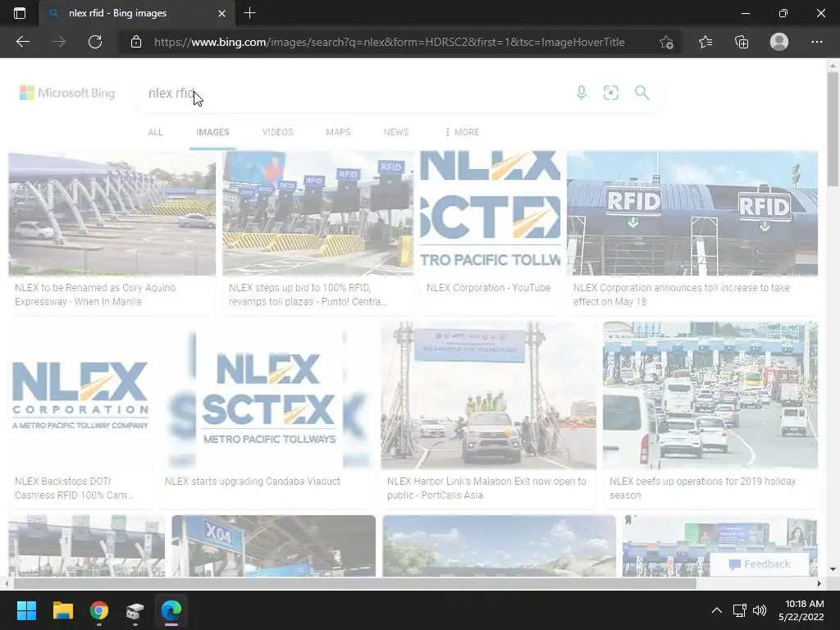840x630 pixels.
Task: Open the browser profile avatar
Action: pos(779,42)
